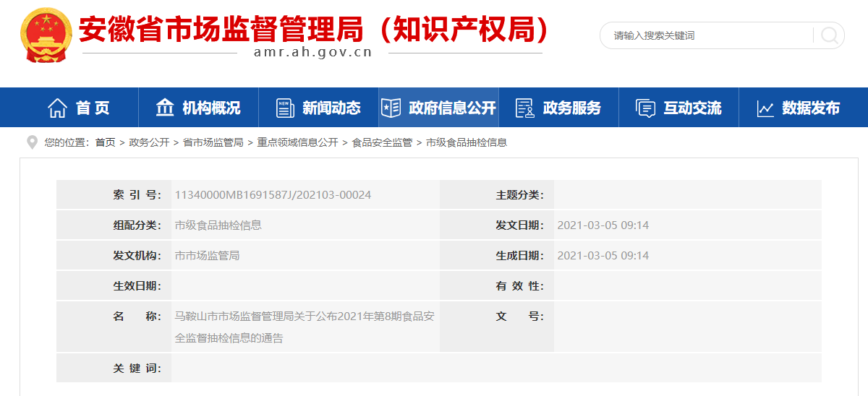The width and height of the screenshot is (868, 396).
Task: Click the magnifier search icon
Action: pos(829,35)
